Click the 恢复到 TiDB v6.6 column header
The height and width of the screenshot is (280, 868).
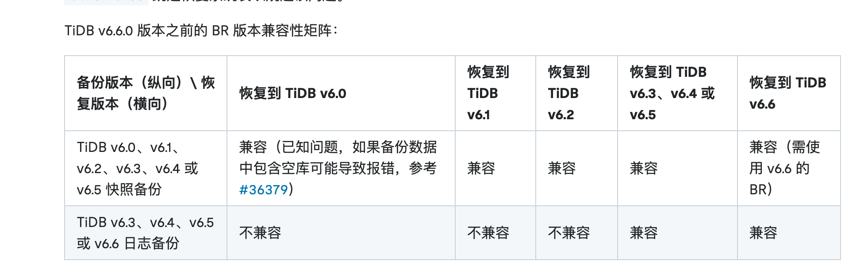[x=787, y=93]
